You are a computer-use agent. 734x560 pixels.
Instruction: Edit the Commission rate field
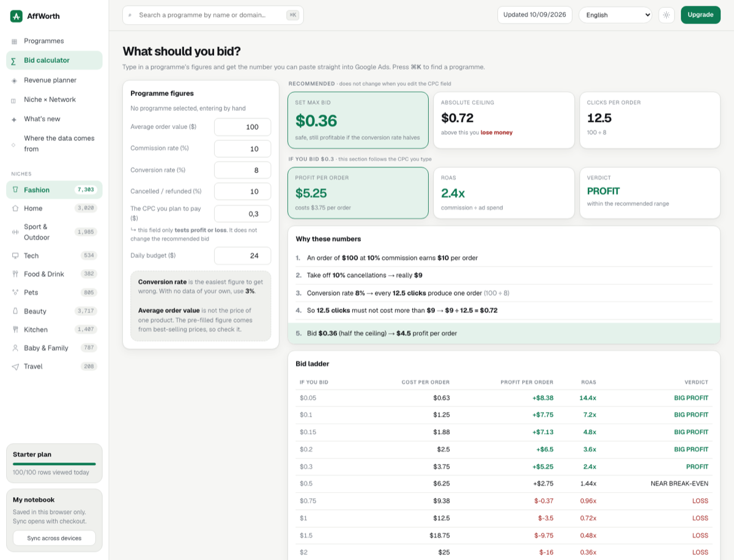(x=242, y=149)
